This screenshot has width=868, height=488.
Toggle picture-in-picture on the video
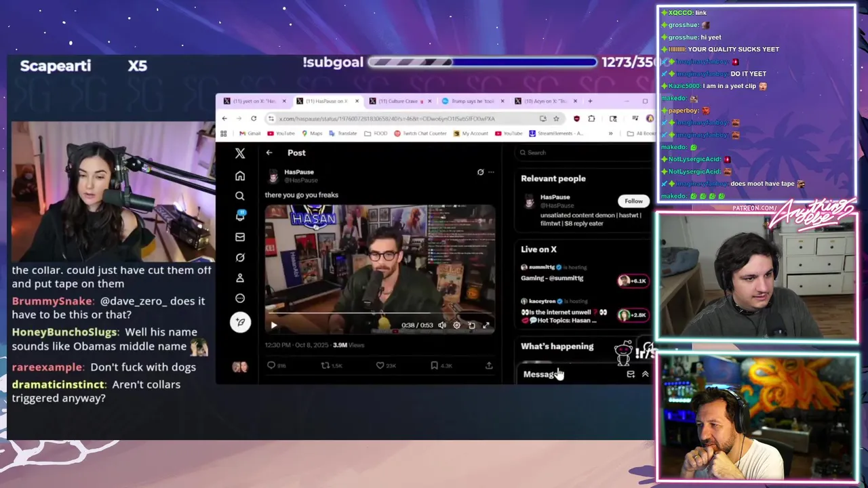[472, 325]
